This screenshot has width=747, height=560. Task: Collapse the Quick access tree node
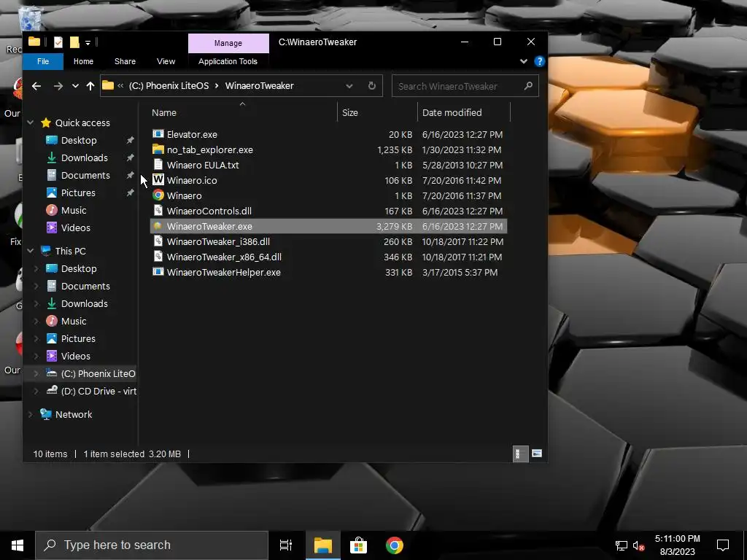(31, 122)
